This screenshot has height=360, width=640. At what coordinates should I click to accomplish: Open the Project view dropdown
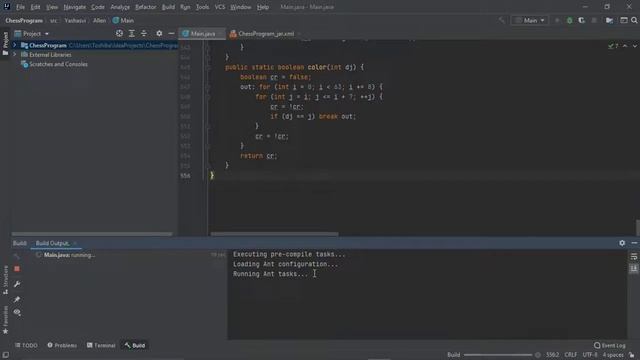[x=32, y=33]
